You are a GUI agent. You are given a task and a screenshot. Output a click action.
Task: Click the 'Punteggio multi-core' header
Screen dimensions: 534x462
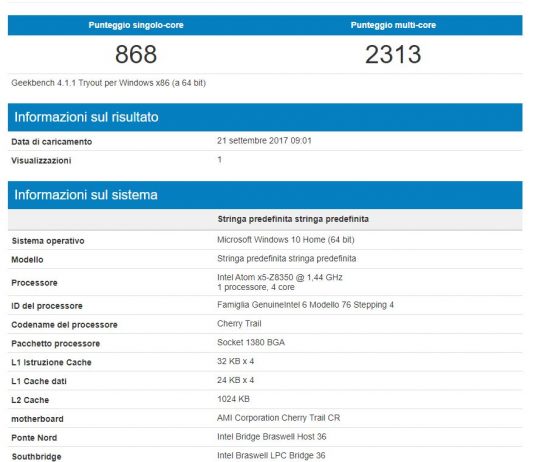point(393,25)
